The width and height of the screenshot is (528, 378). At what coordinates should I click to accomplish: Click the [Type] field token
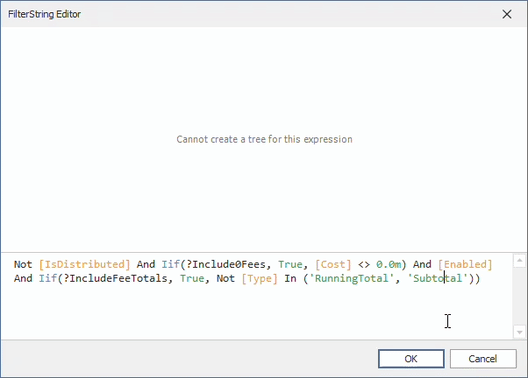click(x=259, y=278)
